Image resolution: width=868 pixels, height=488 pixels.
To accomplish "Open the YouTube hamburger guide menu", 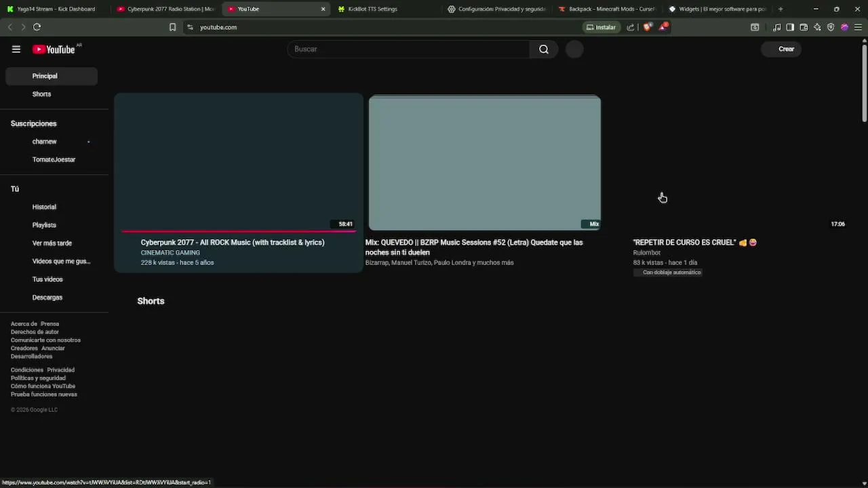I will [x=16, y=49].
